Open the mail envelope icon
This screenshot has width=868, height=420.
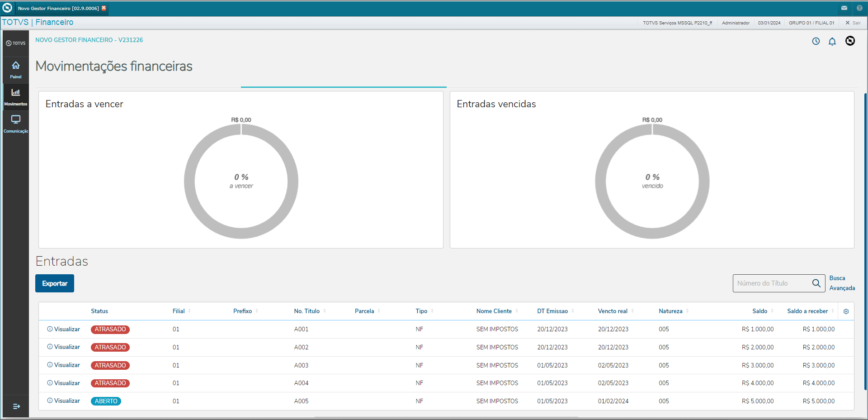pos(844,8)
